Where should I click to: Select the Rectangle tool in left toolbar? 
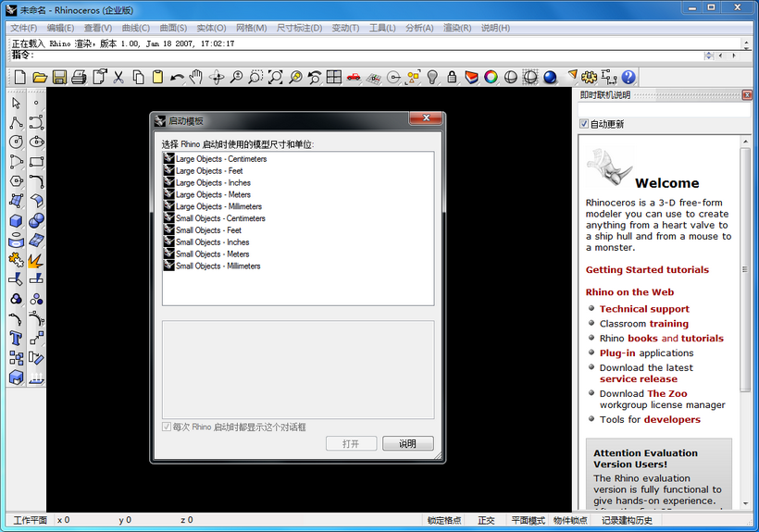[x=36, y=162]
